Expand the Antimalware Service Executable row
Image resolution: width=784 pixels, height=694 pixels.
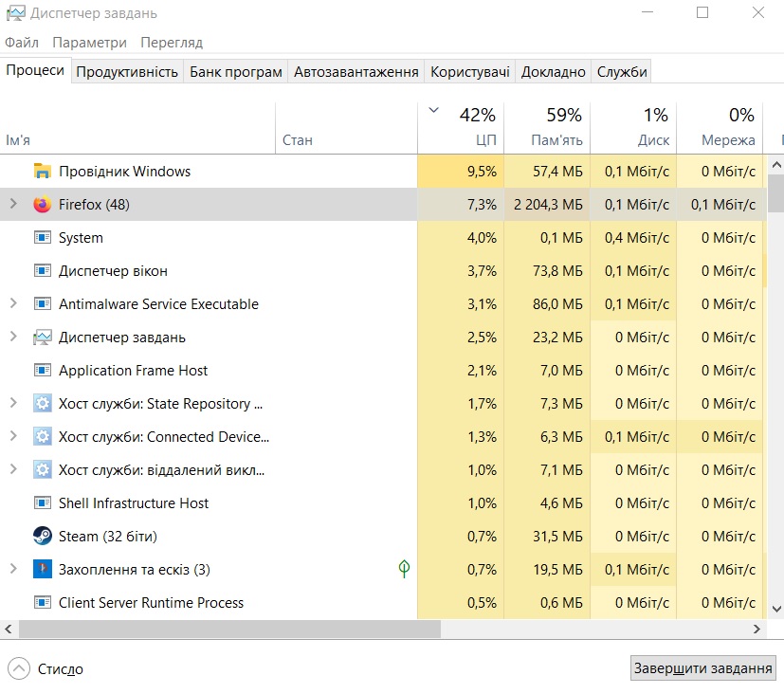coord(13,303)
